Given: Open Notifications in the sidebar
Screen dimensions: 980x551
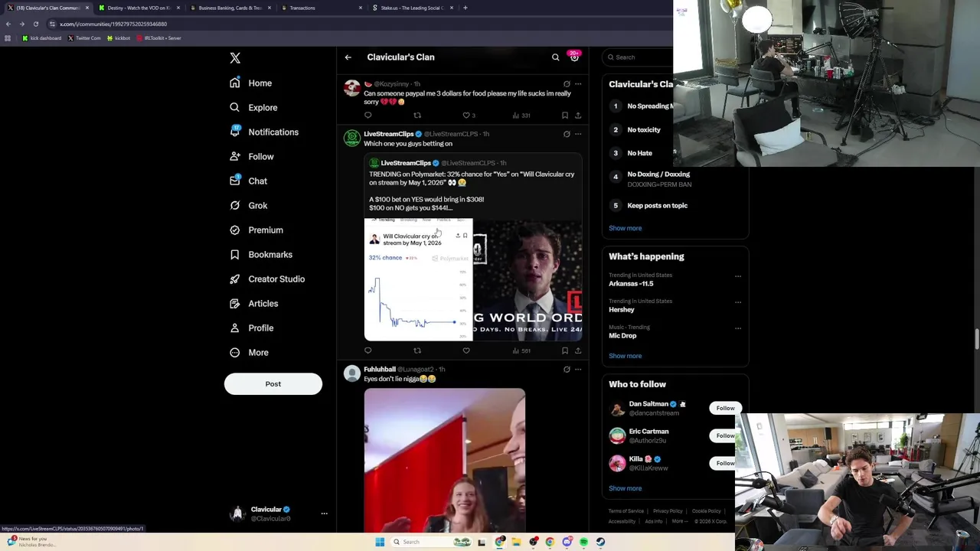Looking at the screenshot, I should pos(264,132).
